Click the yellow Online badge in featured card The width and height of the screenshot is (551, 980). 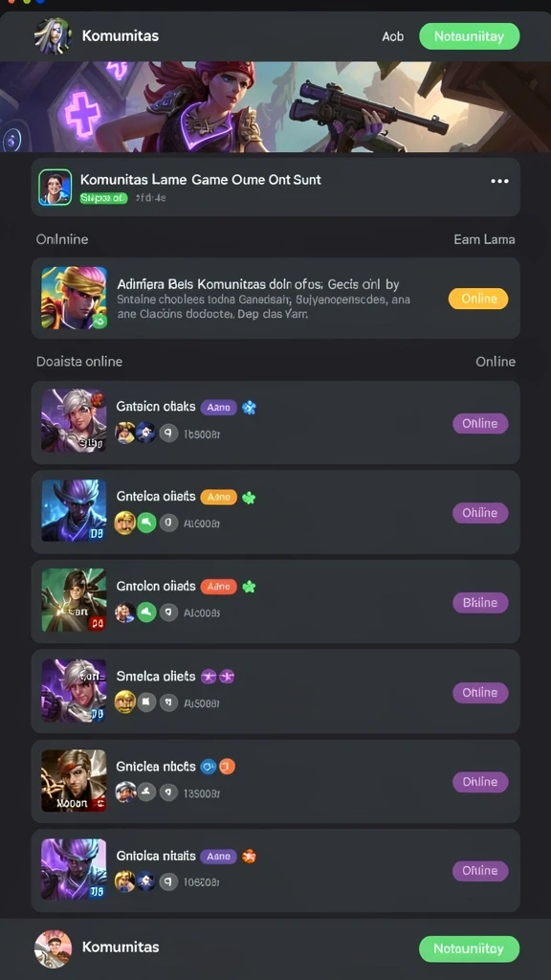(478, 299)
